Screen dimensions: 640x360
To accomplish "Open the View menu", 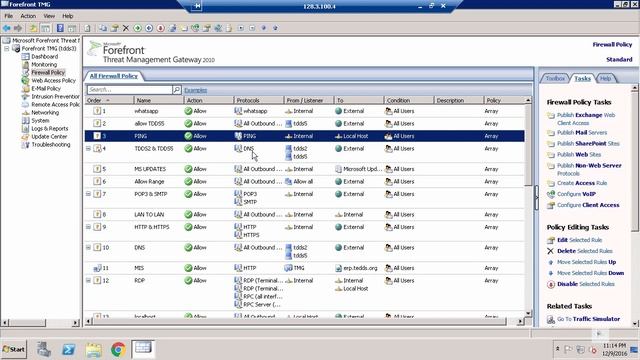I will tap(49, 16).
